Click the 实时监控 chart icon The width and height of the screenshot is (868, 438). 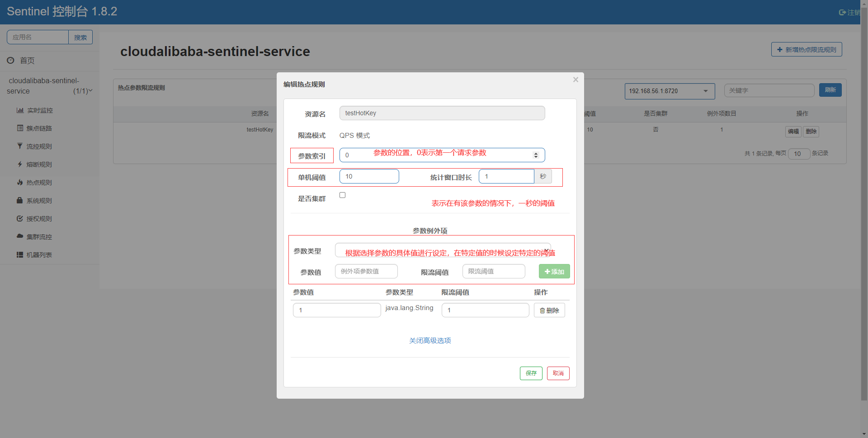(x=20, y=110)
